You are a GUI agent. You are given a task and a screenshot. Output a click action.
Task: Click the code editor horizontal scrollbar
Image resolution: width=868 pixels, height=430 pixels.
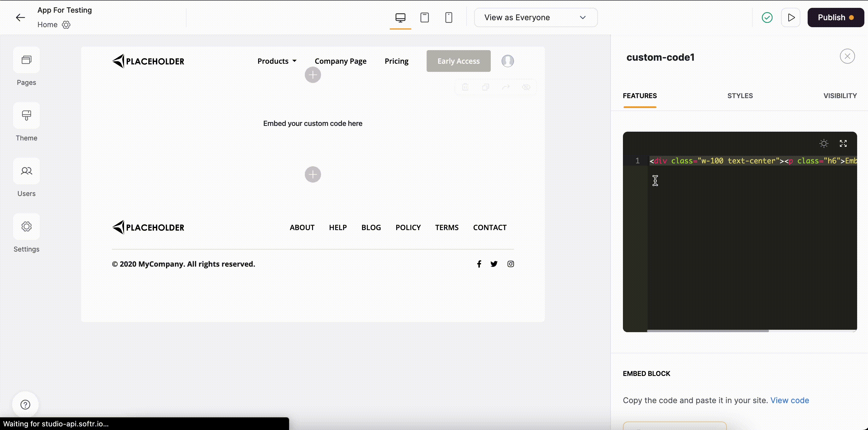click(708, 331)
